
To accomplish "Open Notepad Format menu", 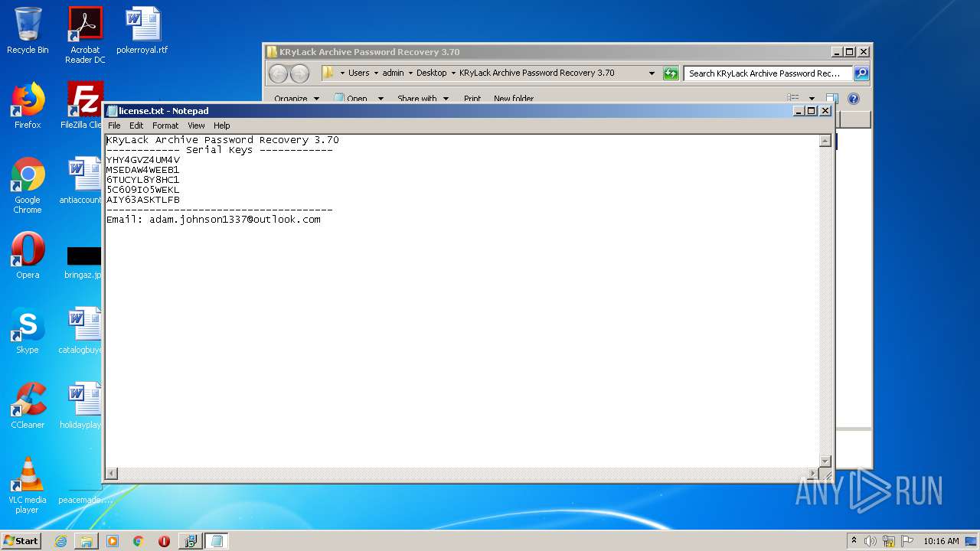I will pos(165,126).
